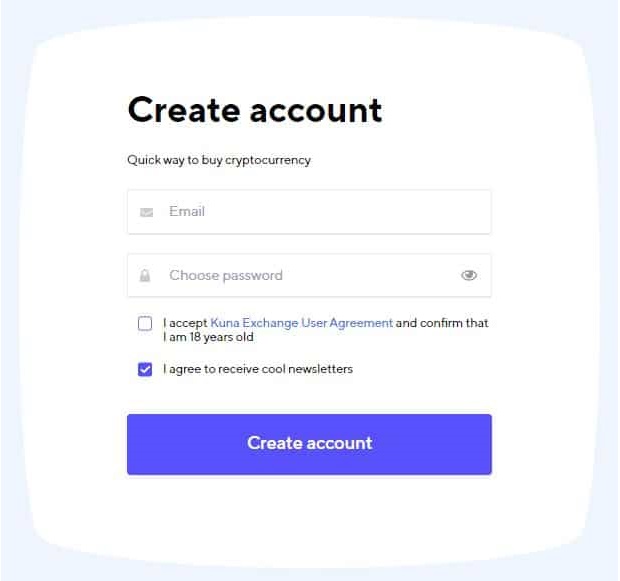Click the "I accept" label text

coord(185,323)
